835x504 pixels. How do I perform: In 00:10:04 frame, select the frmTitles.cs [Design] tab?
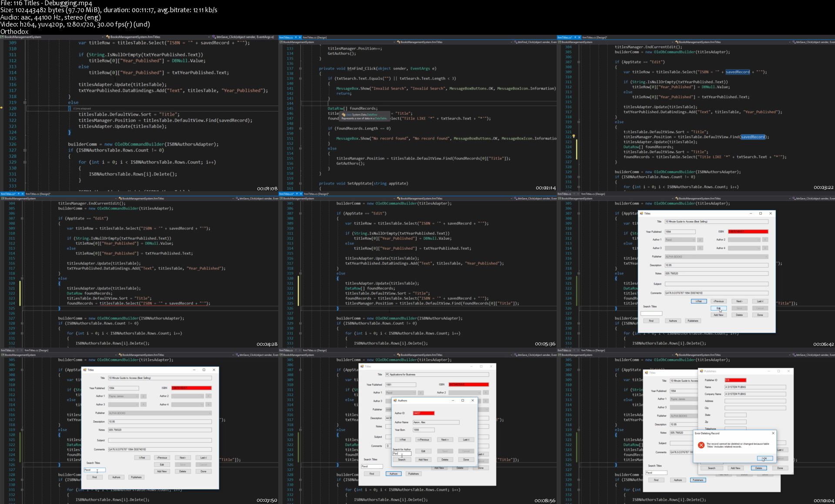593,350
